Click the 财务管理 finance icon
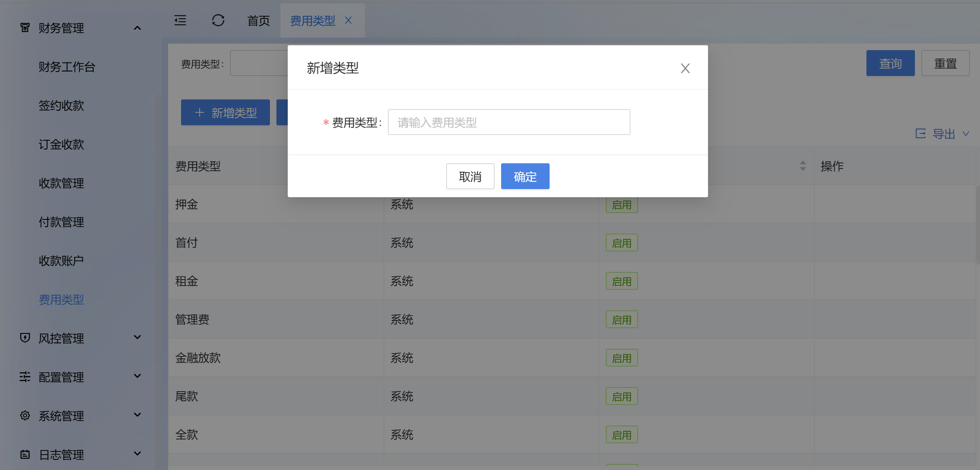The height and width of the screenshot is (470, 980). click(25, 27)
